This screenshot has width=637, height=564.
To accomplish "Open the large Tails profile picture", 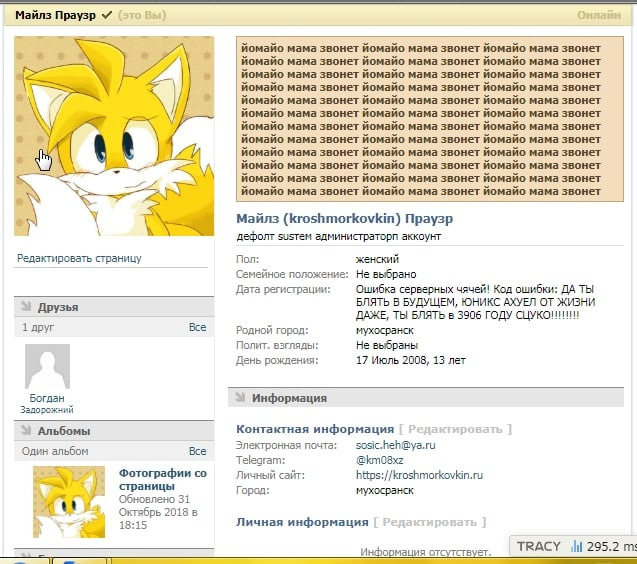I will pos(114,136).
